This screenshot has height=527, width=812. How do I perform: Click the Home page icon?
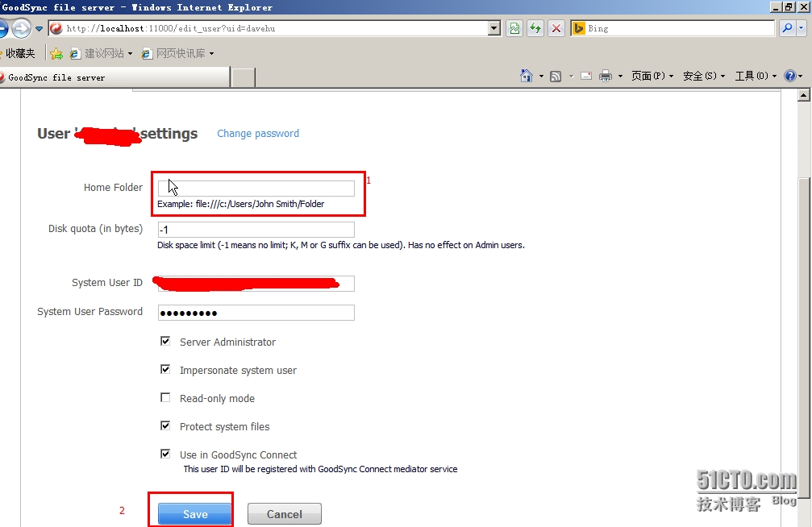526,76
